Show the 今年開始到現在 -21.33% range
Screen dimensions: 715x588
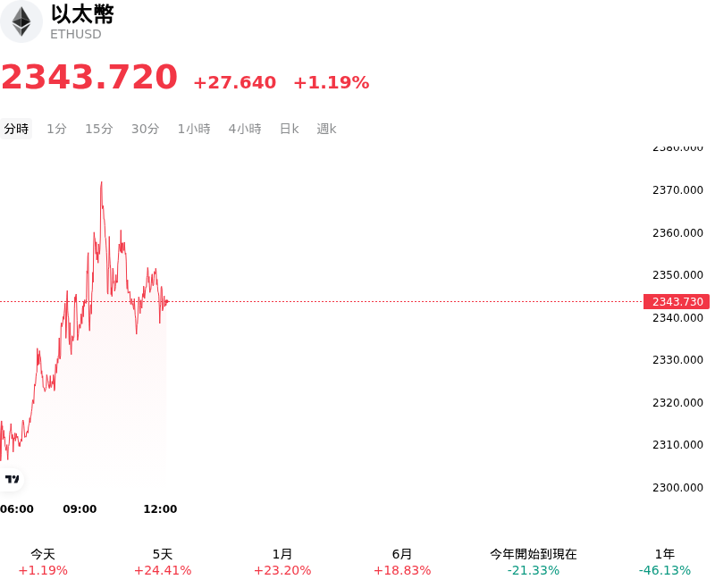(534, 562)
